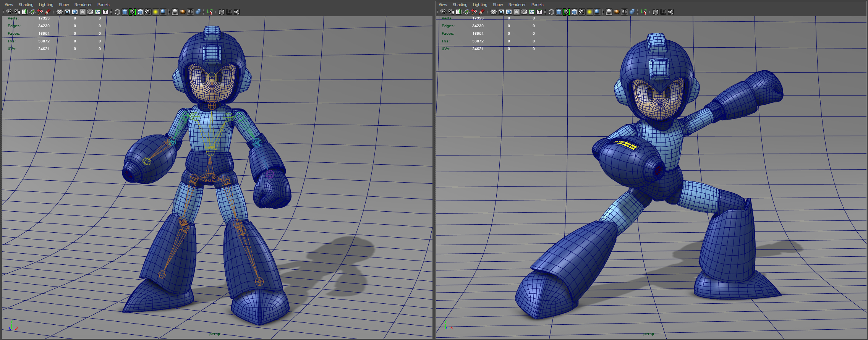Image resolution: width=868 pixels, height=340 pixels.
Task: Click Textured checker icon in left viewport toolbar
Action: [x=148, y=12]
